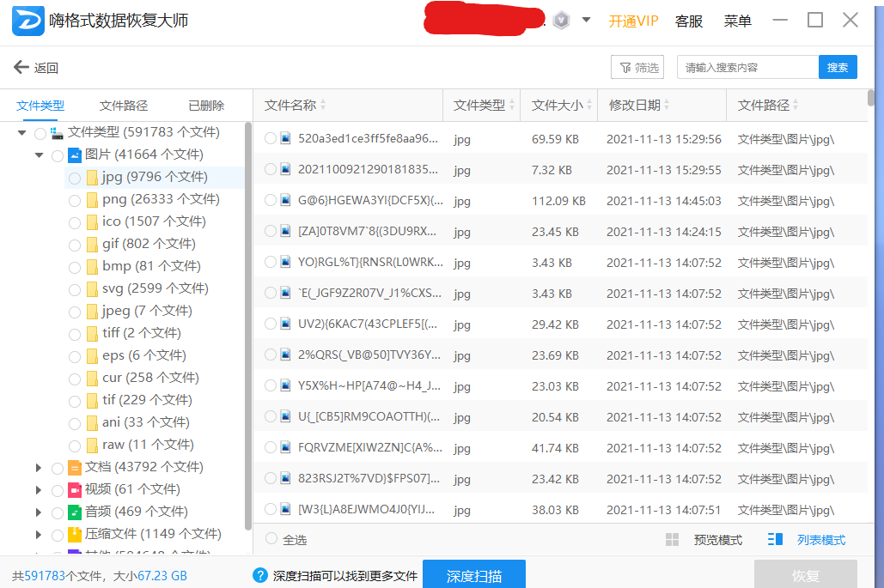Switch to the 文件类型 tab

point(40,106)
